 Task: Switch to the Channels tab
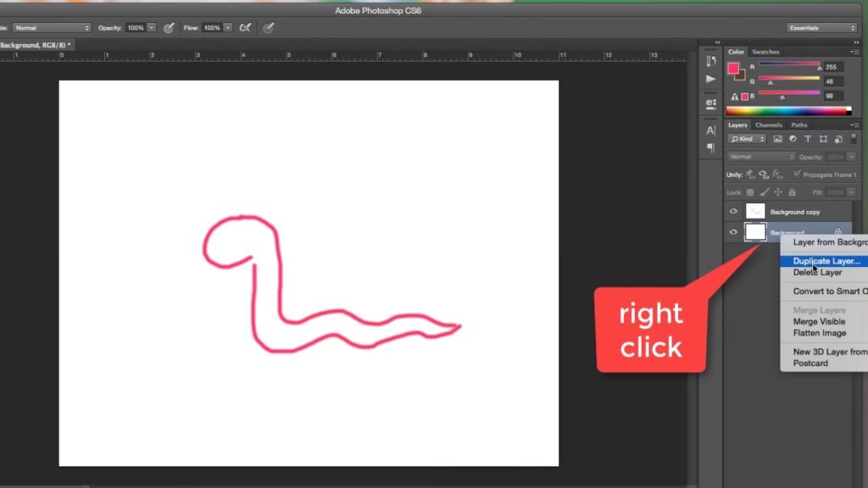click(769, 125)
